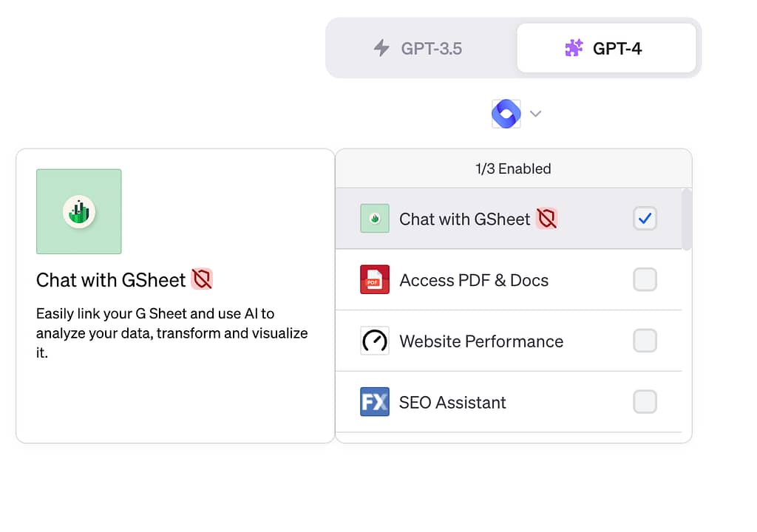Click the Chat with GSheet list icon
The height and width of the screenshot is (532, 757).
coord(375,219)
